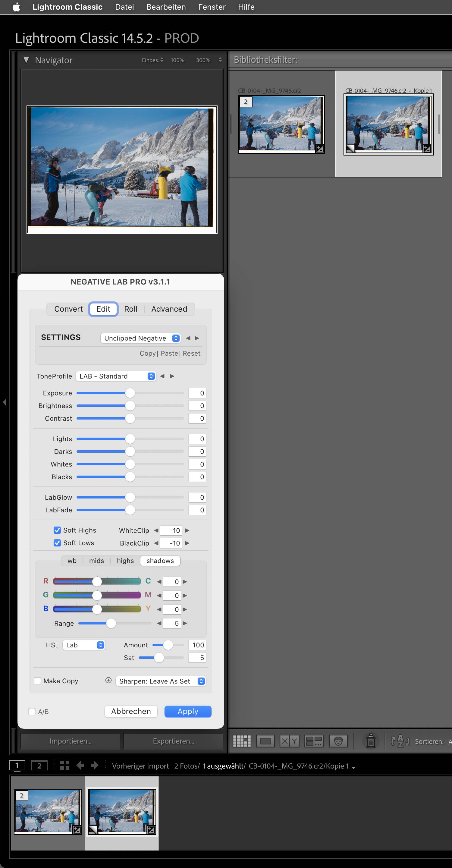Switch to the Advanced tab
Image resolution: width=452 pixels, height=868 pixels.
(x=169, y=309)
